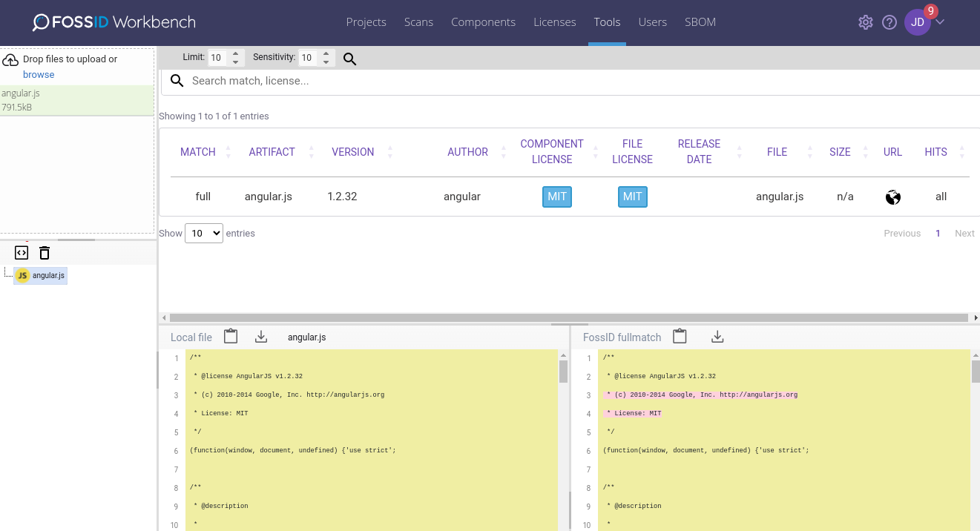Click highlighted 'License: MIT' line in fullmatch
Viewport: 980px width, 531px height.
(632, 413)
